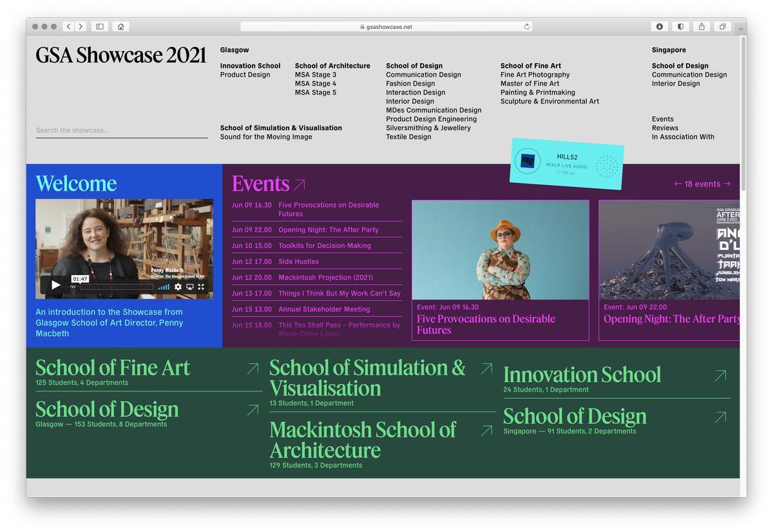Viewport: 773px width, 532px height.
Task: Go forward in Safari
Action: point(81,26)
